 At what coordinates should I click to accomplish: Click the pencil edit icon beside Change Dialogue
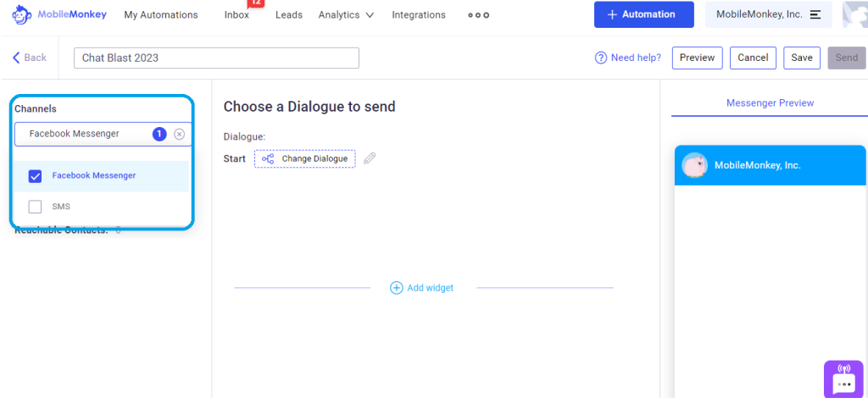[370, 158]
